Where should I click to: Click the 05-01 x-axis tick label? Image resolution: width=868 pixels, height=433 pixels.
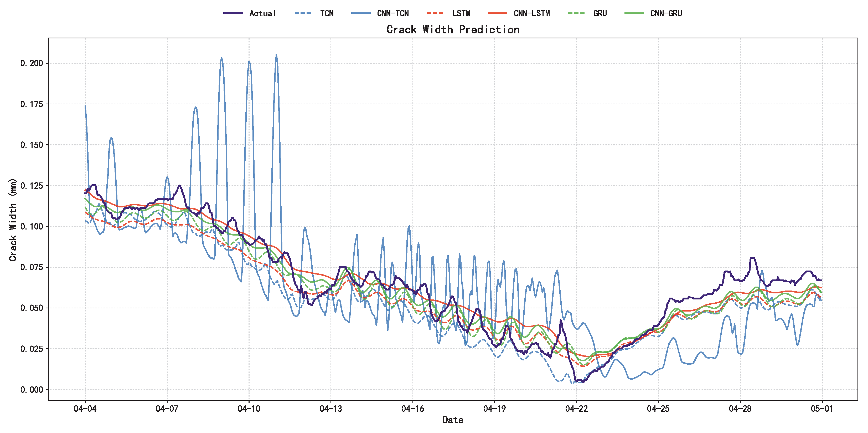coord(822,409)
